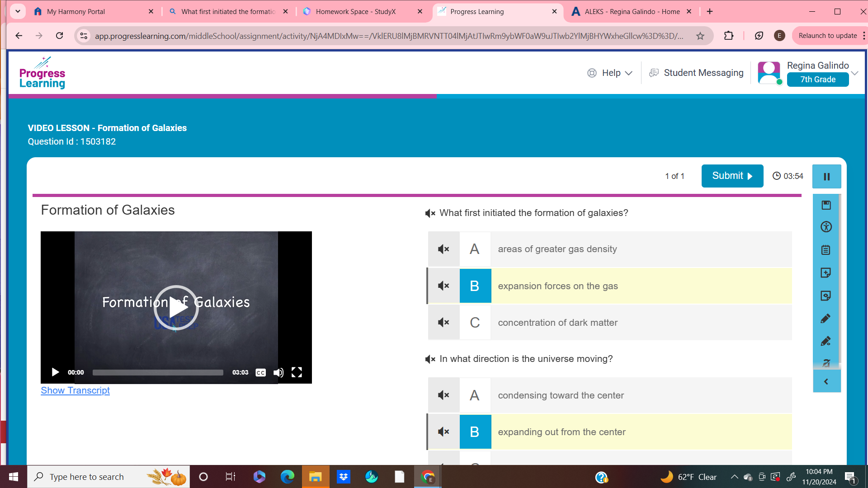Enter fullscreen on the video player

point(297,372)
